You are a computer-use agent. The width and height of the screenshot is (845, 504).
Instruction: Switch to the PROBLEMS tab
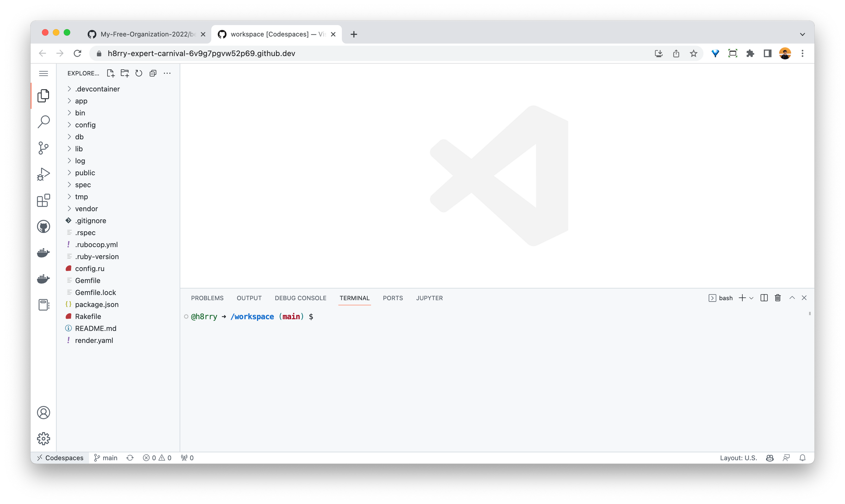pos(207,298)
